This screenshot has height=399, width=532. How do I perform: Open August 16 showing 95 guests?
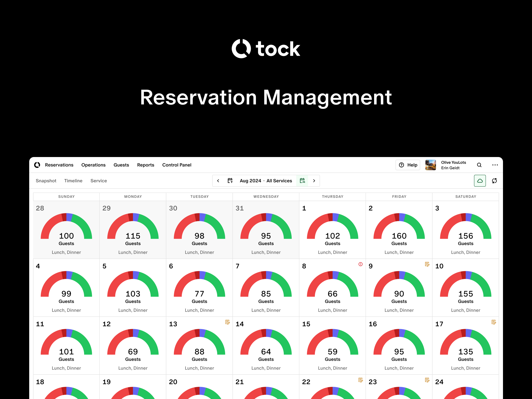click(x=399, y=346)
